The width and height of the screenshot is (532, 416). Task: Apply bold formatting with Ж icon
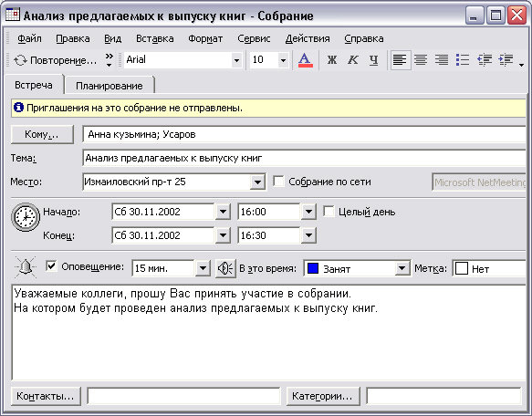332,60
